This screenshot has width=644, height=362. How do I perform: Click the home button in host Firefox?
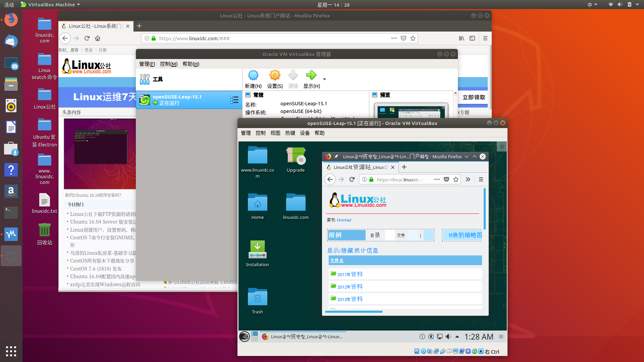click(x=98, y=38)
